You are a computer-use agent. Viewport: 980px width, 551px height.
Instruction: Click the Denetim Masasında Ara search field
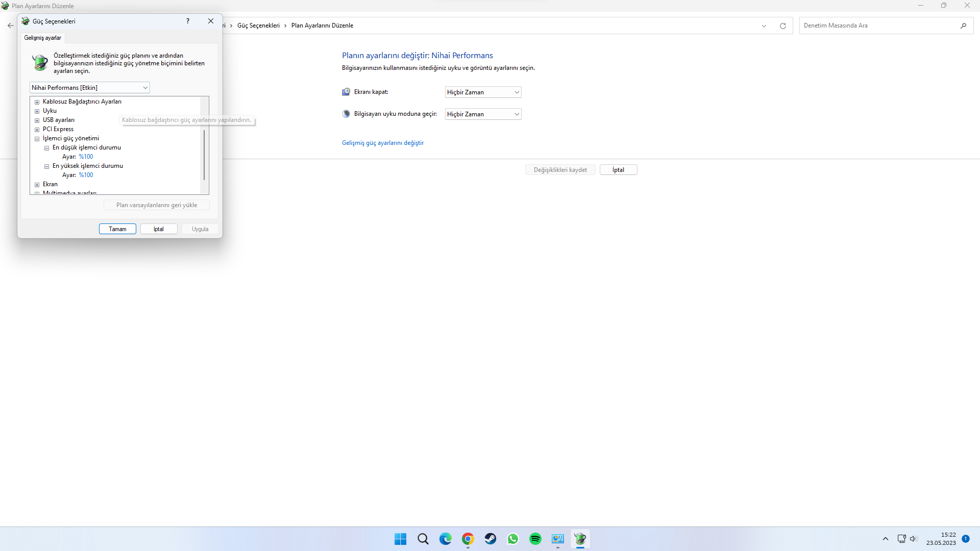click(x=878, y=26)
